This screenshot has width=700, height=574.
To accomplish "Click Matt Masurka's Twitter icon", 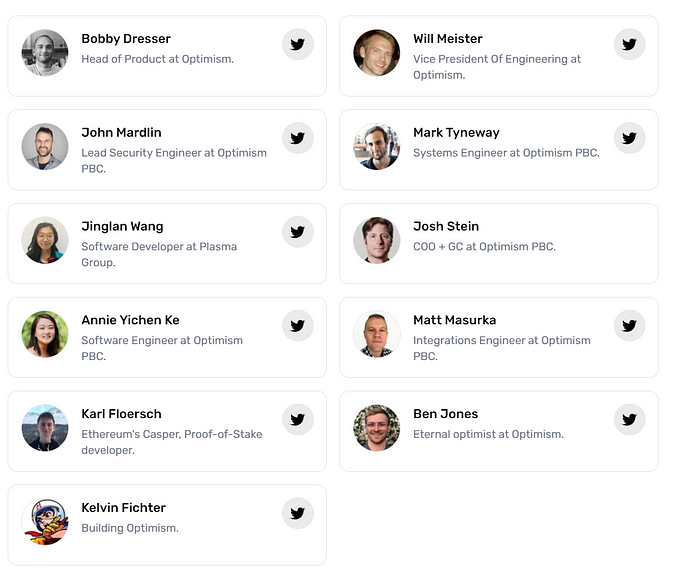I will click(x=629, y=326).
